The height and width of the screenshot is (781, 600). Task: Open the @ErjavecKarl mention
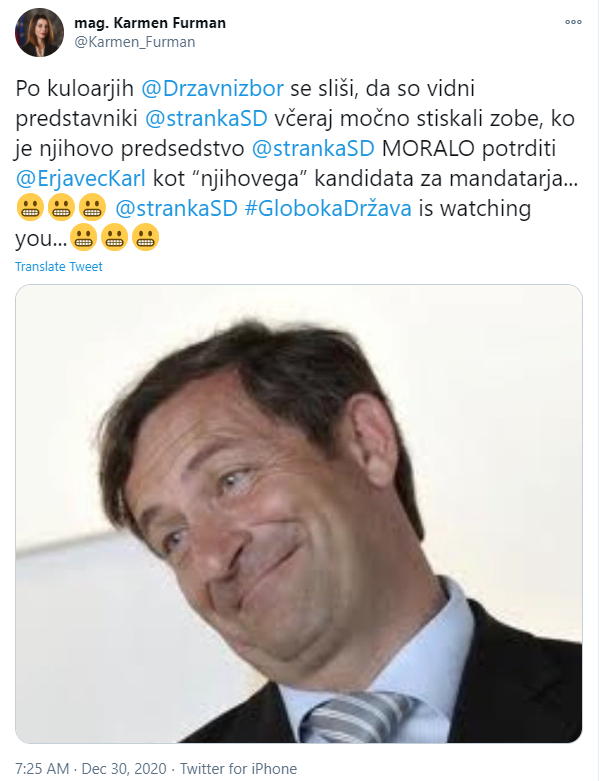click(81, 178)
